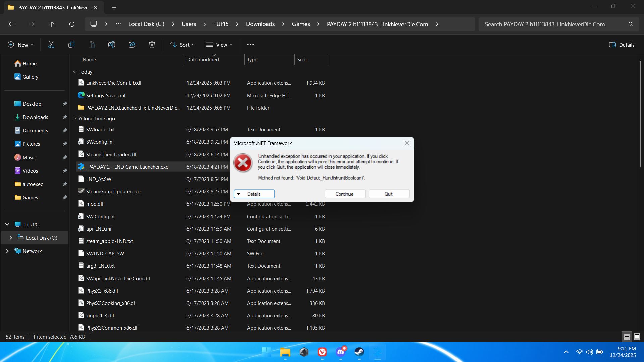Open the See more options menu
Screen dimensions: 644x362
click(250, 45)
